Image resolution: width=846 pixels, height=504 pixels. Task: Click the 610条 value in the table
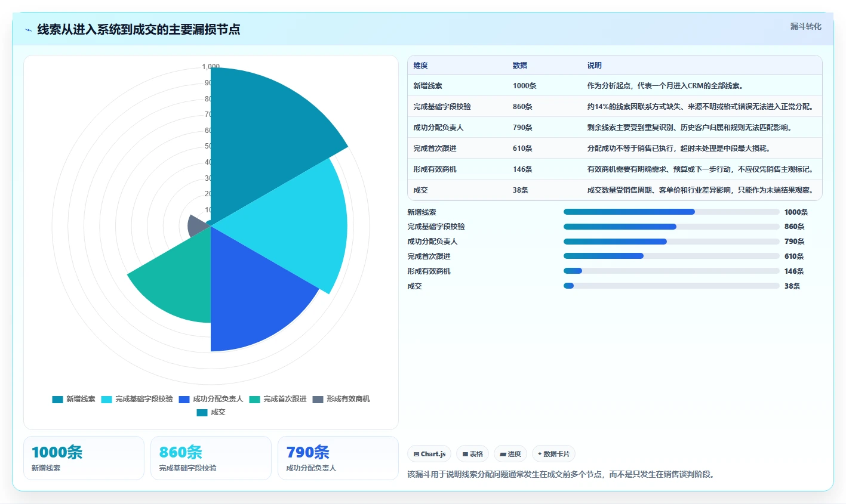[522, 149]
